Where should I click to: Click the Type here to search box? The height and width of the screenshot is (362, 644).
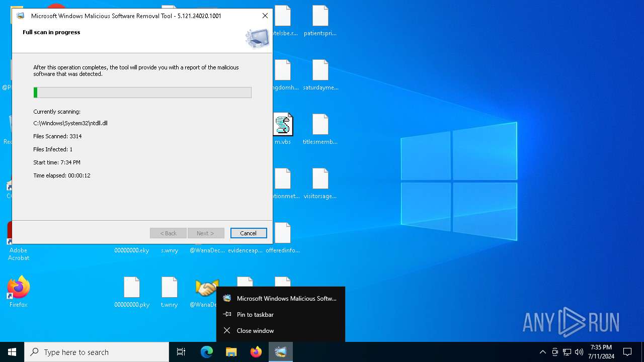pos(97,352)
